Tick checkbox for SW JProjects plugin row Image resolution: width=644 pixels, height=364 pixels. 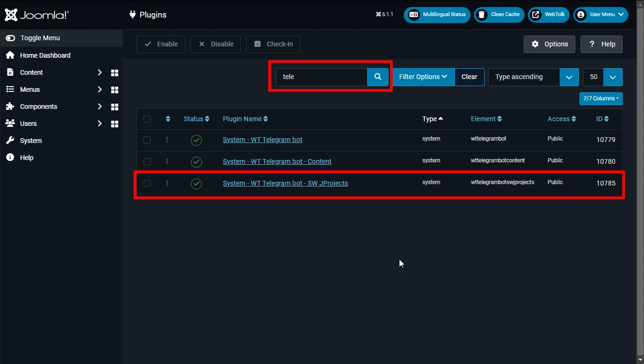(147, 183)
